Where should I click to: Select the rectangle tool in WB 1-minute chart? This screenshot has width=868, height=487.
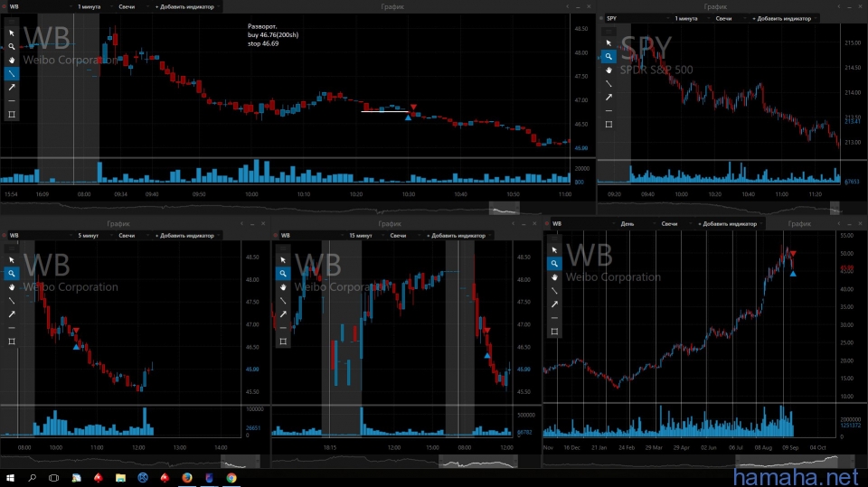[12, 115]
